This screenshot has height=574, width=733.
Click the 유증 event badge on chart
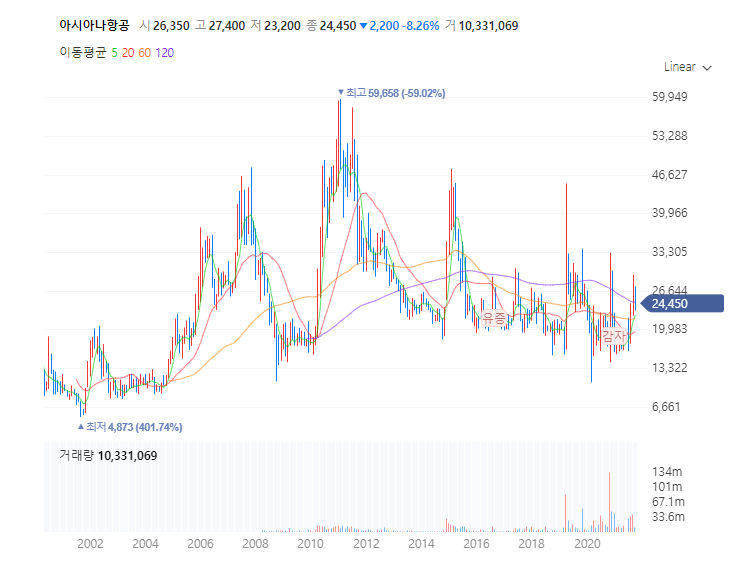click(494, 318)
